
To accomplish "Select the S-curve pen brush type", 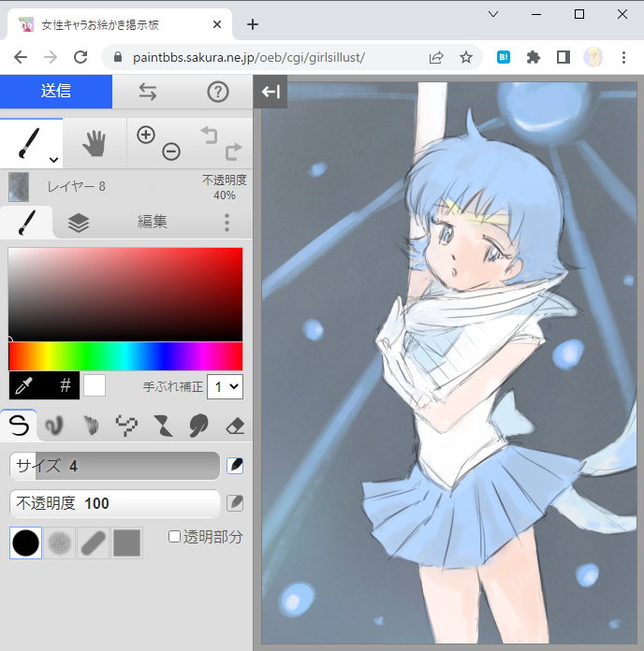I will 19,426.
